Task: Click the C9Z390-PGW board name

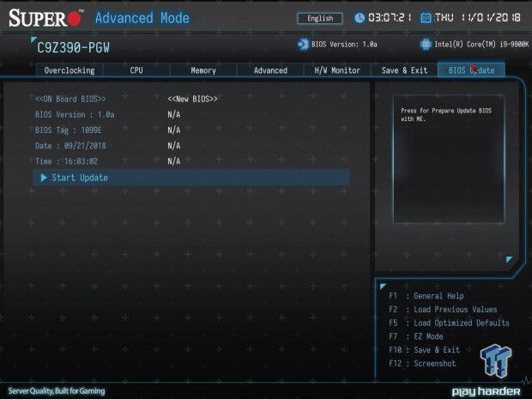Action: pos(73,48)
